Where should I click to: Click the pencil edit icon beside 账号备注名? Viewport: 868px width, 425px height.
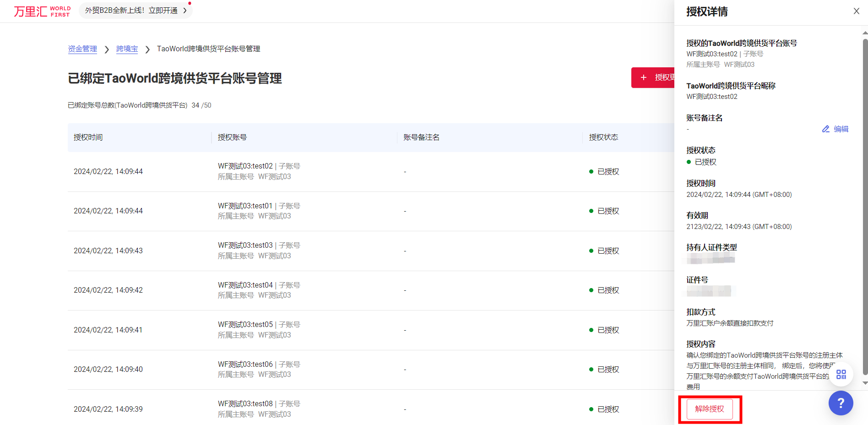(825, 129)
